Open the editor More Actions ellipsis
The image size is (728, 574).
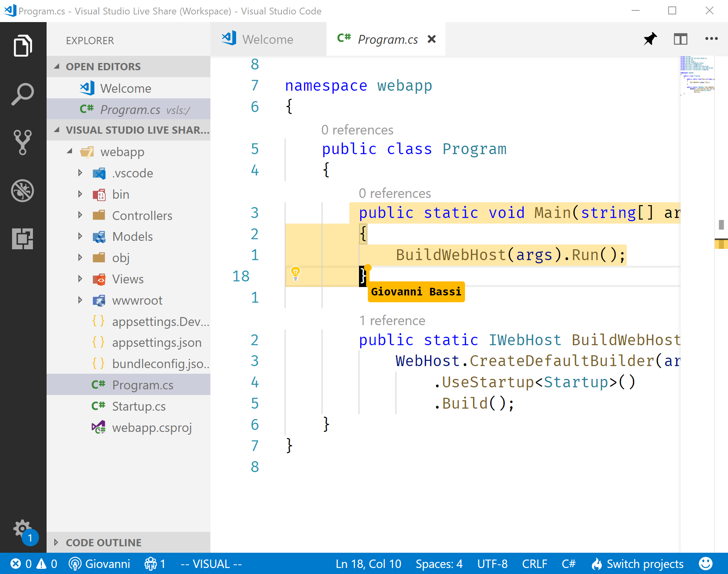coord(712,39)
